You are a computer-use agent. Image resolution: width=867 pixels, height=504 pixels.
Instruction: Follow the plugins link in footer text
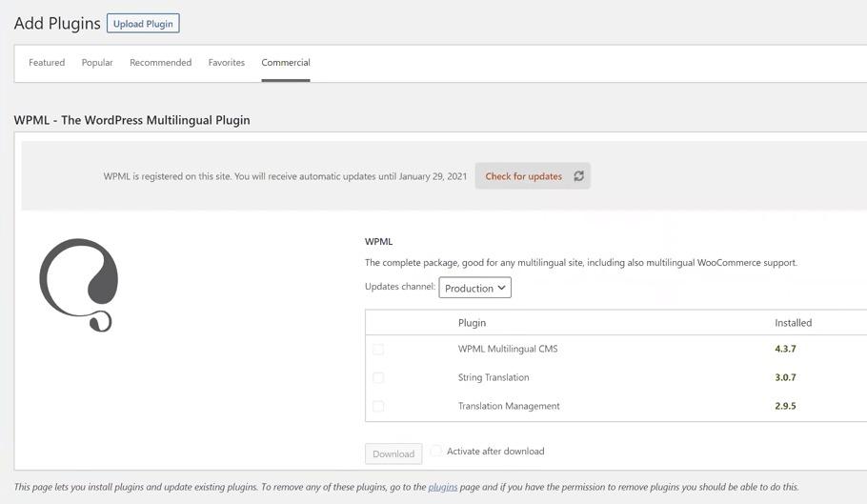[x=443, y=488]
